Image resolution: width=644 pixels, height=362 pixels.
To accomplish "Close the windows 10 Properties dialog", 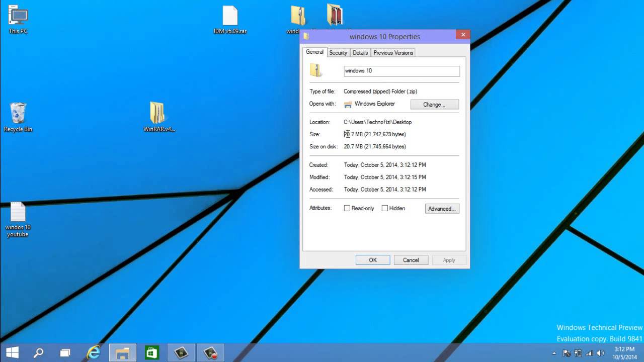I will (463, 35).
